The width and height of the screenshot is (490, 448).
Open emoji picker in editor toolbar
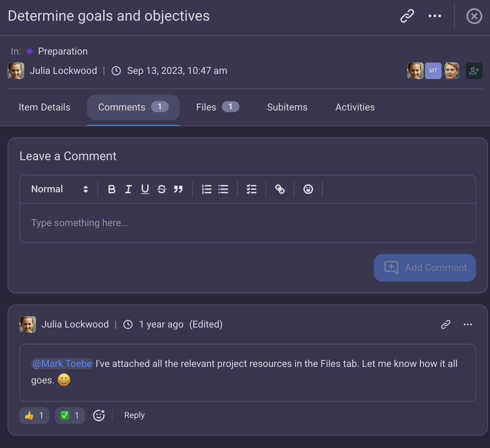[x=308, y=189]
